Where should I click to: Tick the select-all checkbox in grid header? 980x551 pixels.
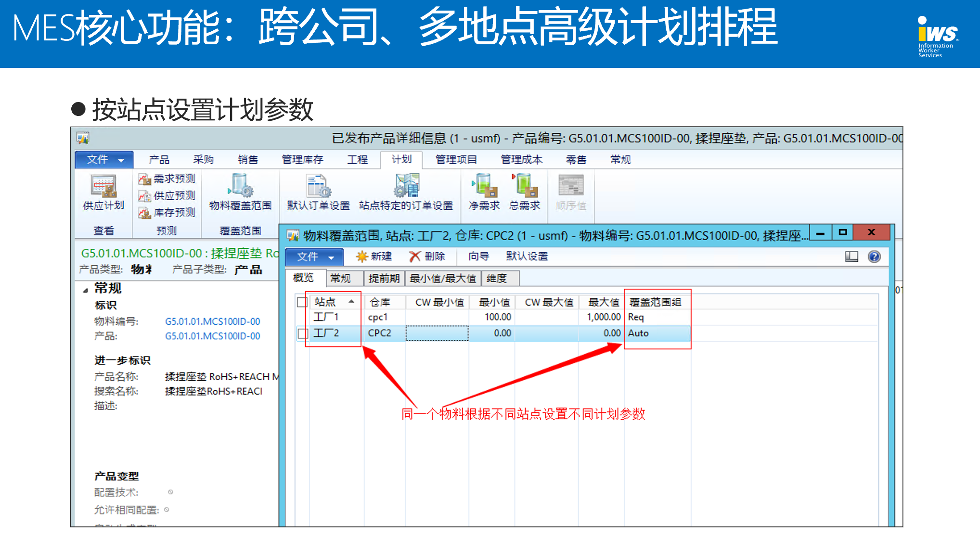[x=302, y=302]
